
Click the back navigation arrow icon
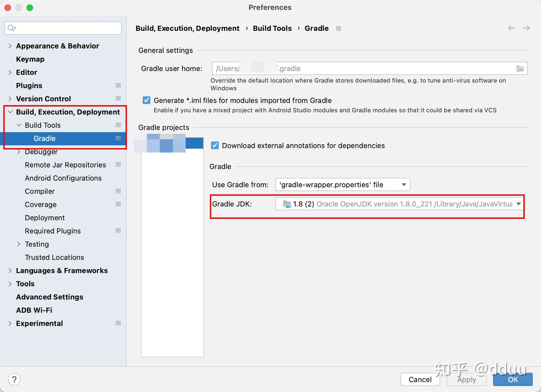click(x=511, y=28)
